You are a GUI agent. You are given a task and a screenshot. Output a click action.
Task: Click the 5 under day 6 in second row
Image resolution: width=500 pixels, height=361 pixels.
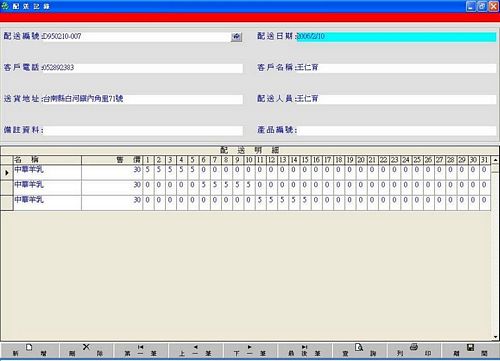(204, 188)
